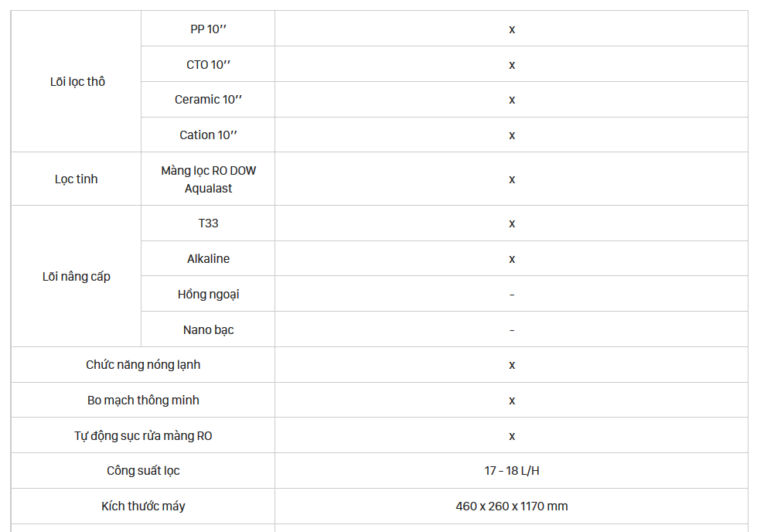Click the "Hồng ngoại" label cell
The width and height of the screenshot is (757, 532).
pyautogui.click(x=208, y=295)
